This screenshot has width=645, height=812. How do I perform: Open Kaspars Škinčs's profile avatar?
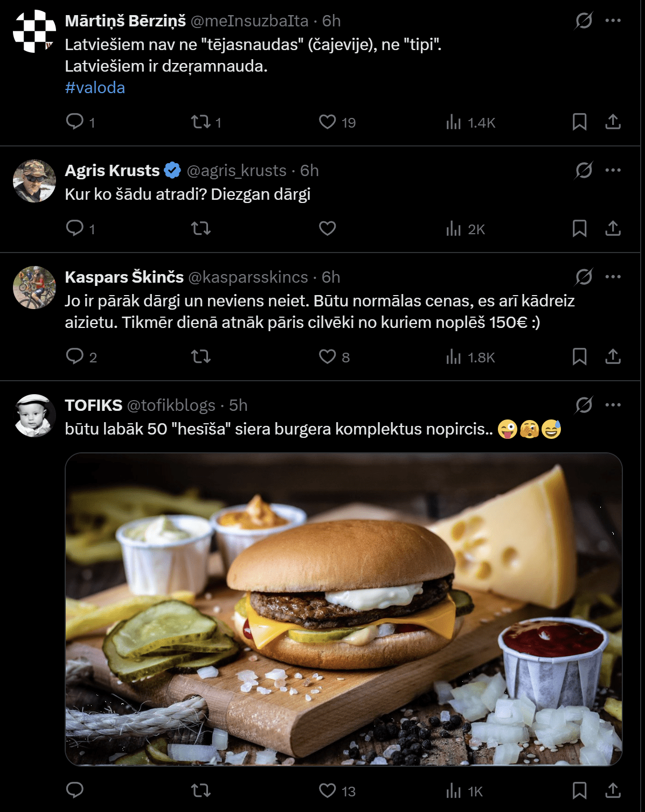[34, 288]
